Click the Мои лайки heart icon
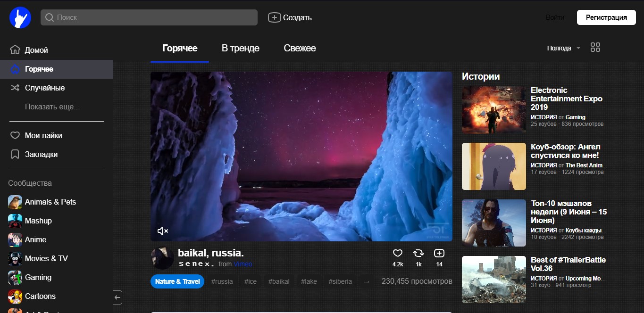Image resolution: width=644 pixels, height=313 pixels. click(x=15, y=135)
